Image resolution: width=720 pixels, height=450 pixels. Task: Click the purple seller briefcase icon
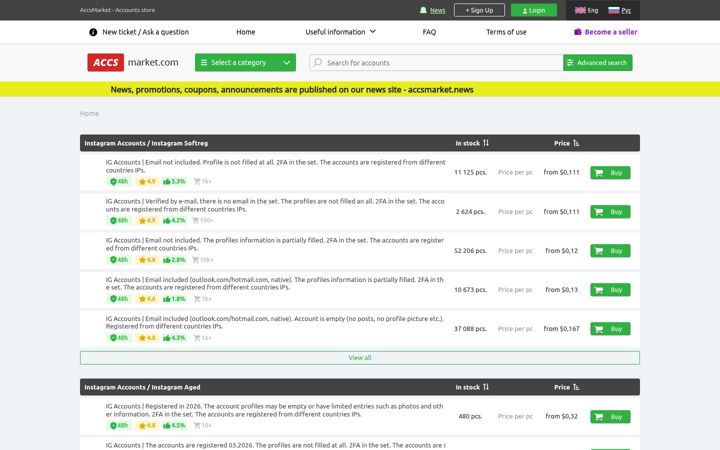tap(578, 32)
